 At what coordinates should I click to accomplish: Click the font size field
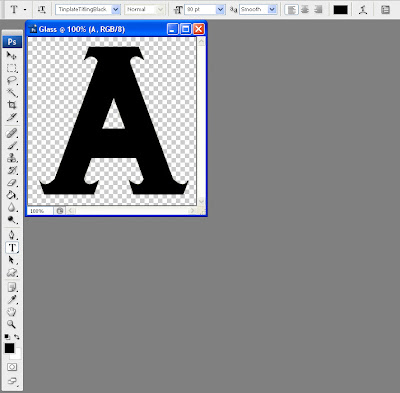click(201, 10)
